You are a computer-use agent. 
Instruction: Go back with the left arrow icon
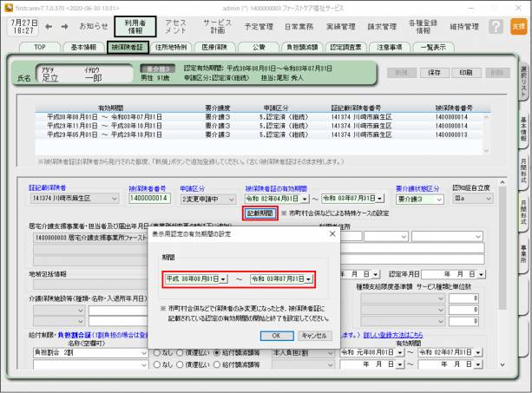[x=49, y=26]
